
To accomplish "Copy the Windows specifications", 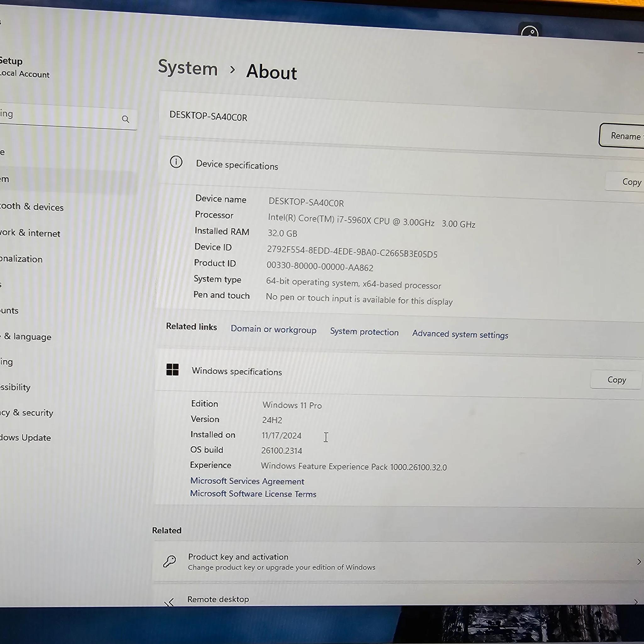I will pos(616,380).
